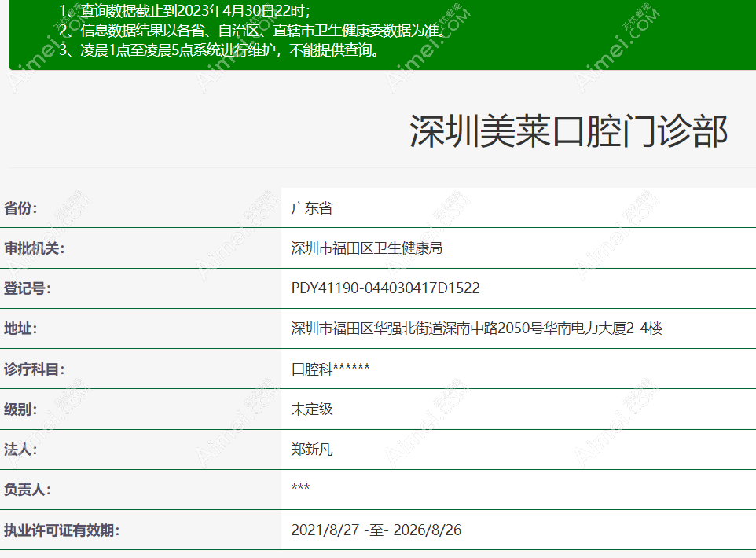Image resolution: width=756 pixels, height=558 pixels.
Task: Click notice line about 卫生健康委数据为准
Action: 252,31
